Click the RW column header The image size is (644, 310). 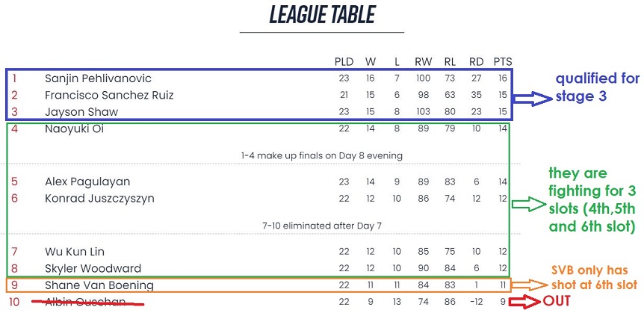[x=424, y=61]
